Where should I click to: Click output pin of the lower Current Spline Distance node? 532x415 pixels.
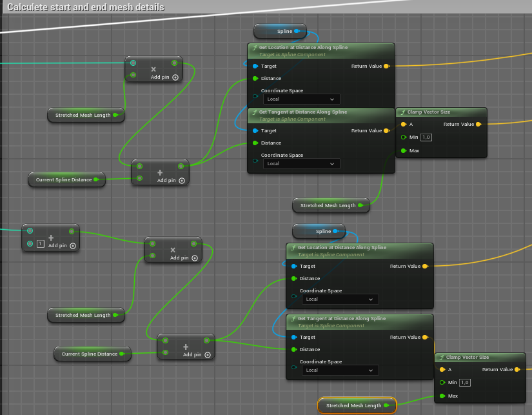click(122, 354)
